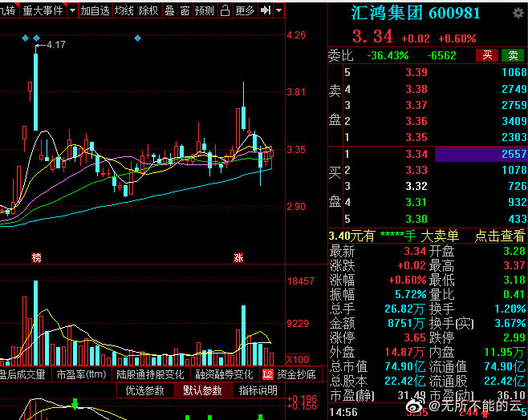Click the sell level 1 price 3.35

416,137
